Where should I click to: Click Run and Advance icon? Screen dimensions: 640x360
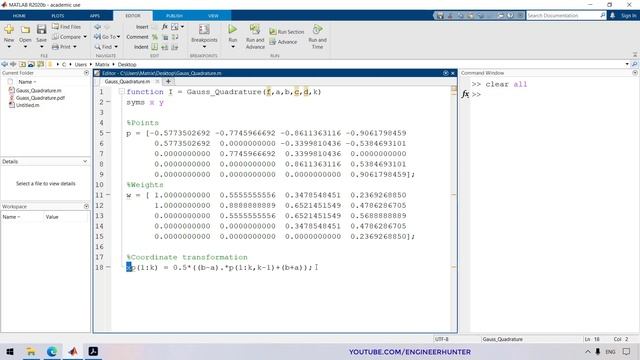(255, 29)
